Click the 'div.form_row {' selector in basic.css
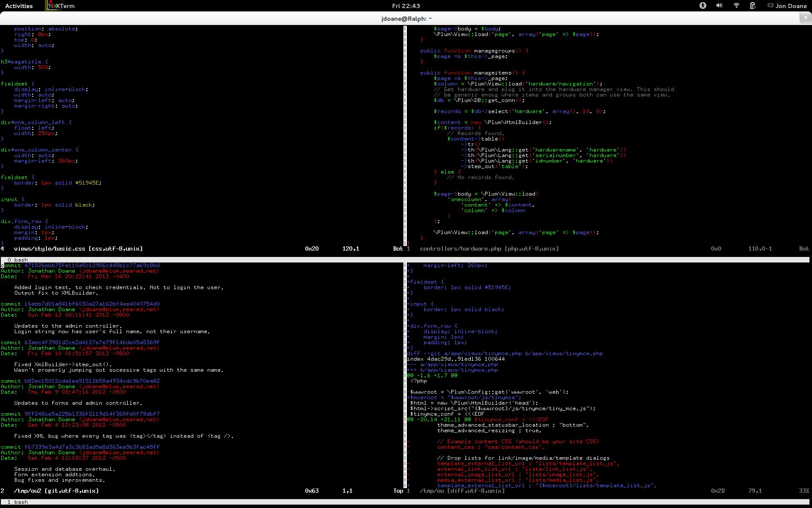The height and width of the screenshot is (508, 812). tap(25, 221)
